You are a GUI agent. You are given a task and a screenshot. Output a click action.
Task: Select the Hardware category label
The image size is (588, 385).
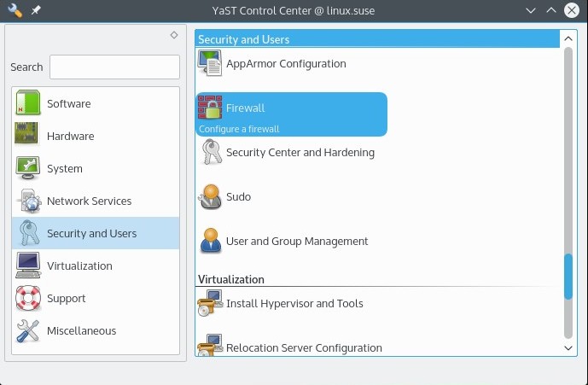[x=71, y=136]
